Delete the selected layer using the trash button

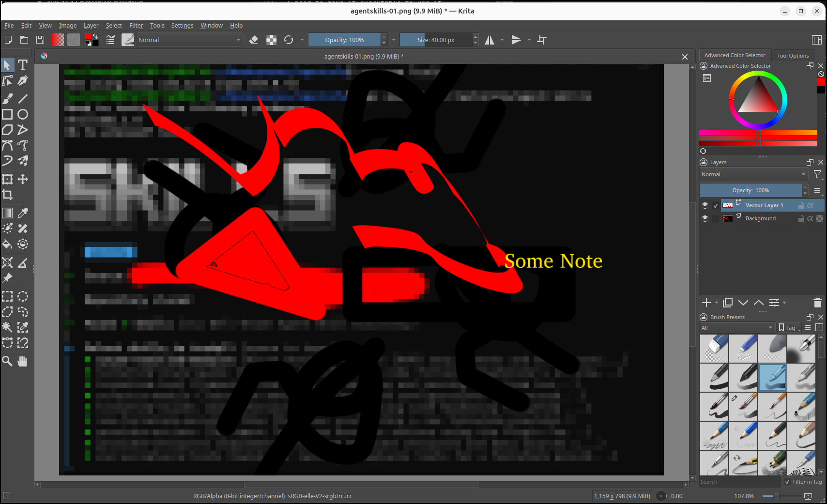click(x=818, y=303)
